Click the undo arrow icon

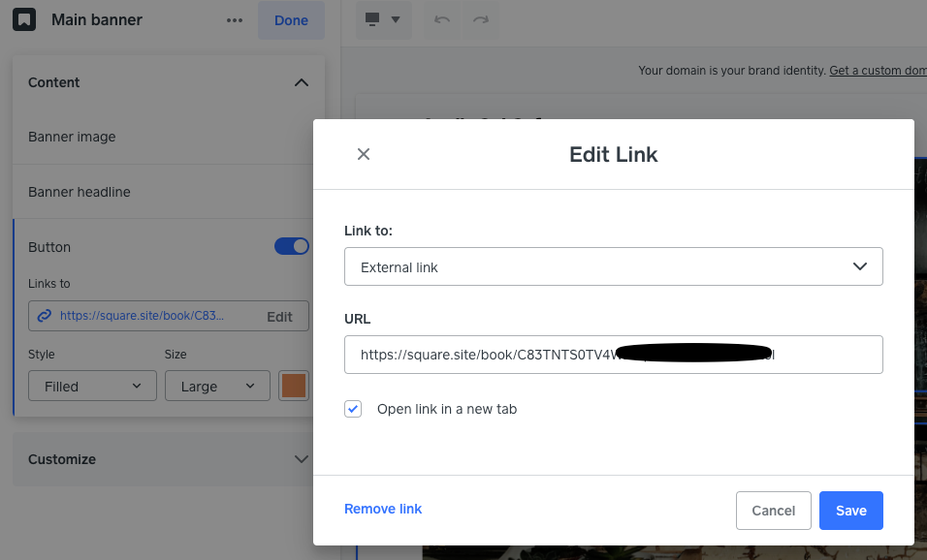click(x=442, y=20)
